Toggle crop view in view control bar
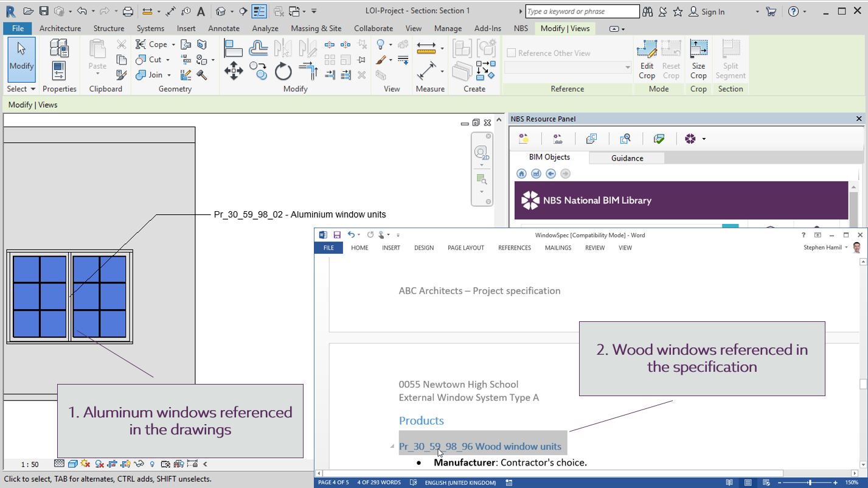Screen dimensions: 868x488 [x=112, y=464]
